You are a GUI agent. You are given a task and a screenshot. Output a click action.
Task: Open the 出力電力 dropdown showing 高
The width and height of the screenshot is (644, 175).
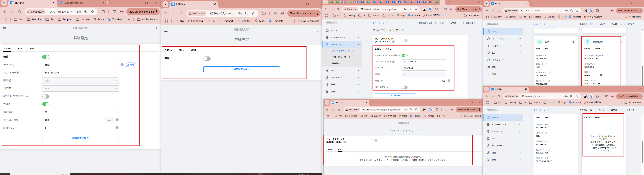coord(80,112)
